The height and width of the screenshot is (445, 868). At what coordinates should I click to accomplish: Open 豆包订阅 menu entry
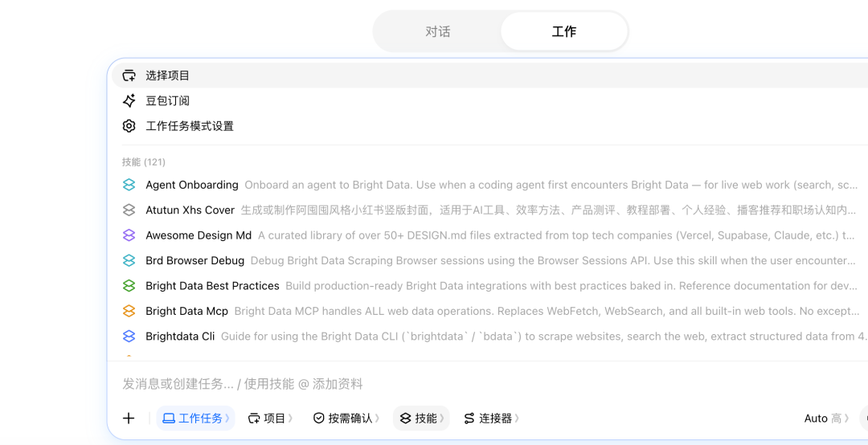[489, 100]
